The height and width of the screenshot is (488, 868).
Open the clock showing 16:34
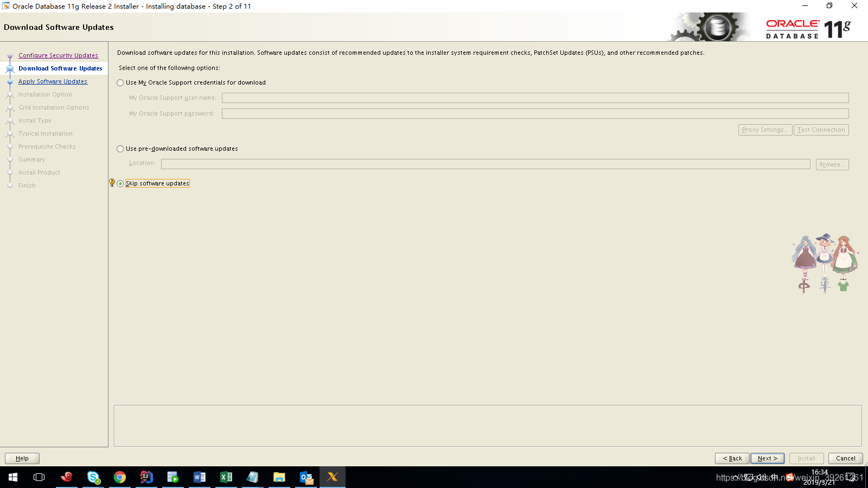click(x=820, y=477)
